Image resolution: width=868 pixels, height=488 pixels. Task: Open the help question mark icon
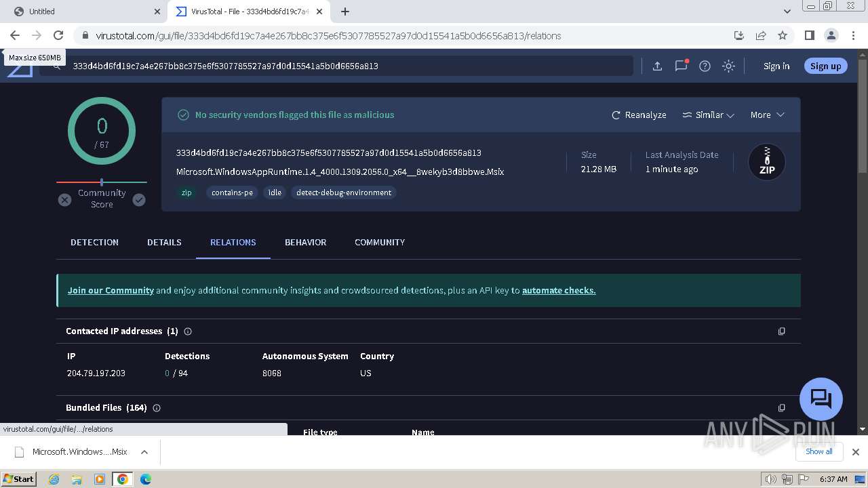(x=705, y=66)
